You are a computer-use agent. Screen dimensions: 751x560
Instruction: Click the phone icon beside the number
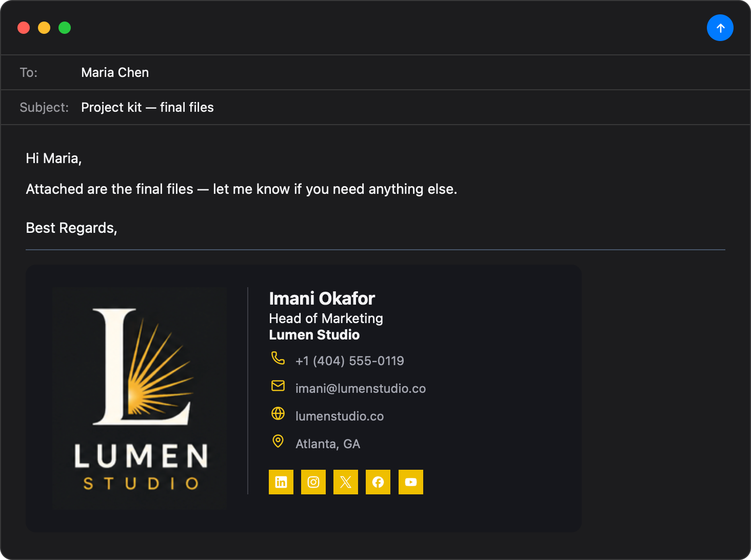pyautogui.click(x=278, y=358)
